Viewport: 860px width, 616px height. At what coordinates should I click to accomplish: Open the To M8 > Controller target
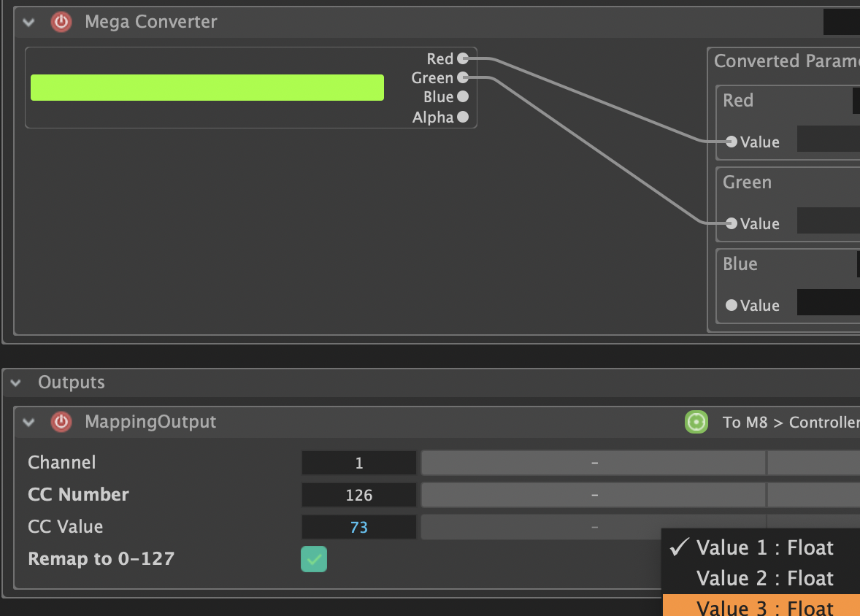(x=791, y=423)
